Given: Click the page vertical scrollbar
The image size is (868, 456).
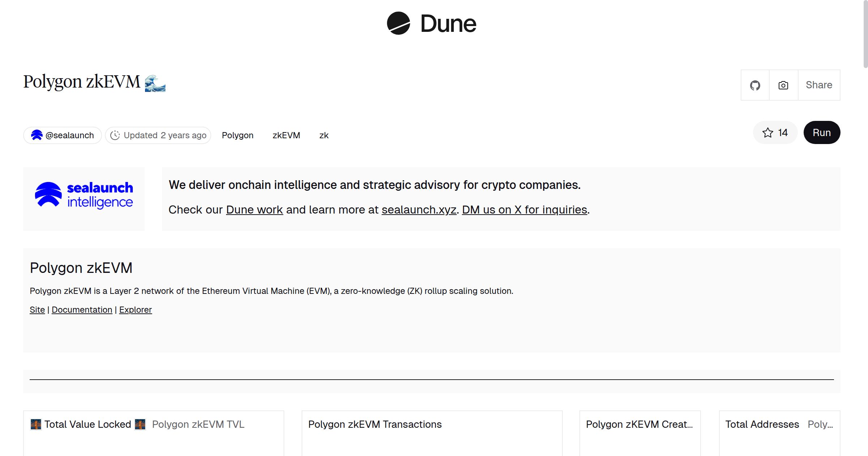Looking at the screenshot, I should (865, 34).
